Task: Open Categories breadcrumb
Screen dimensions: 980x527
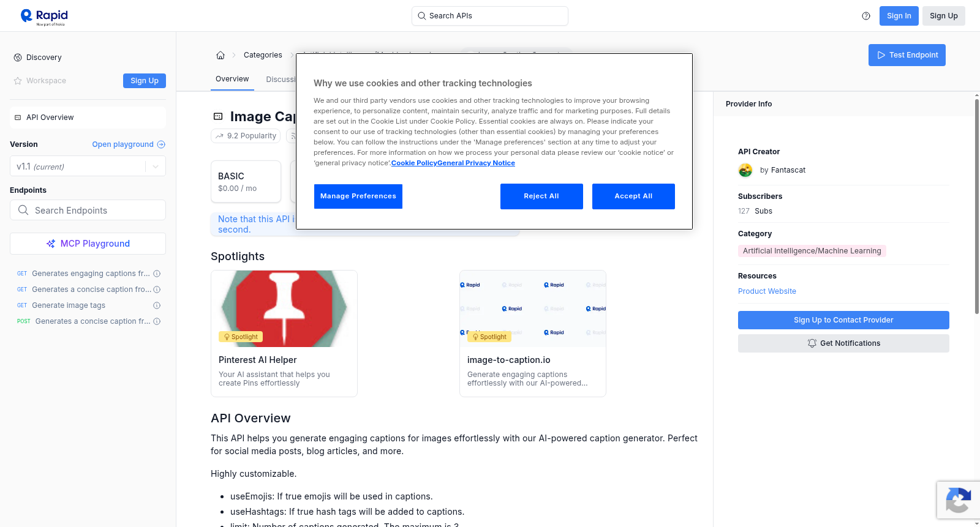Action: point(263,55)
